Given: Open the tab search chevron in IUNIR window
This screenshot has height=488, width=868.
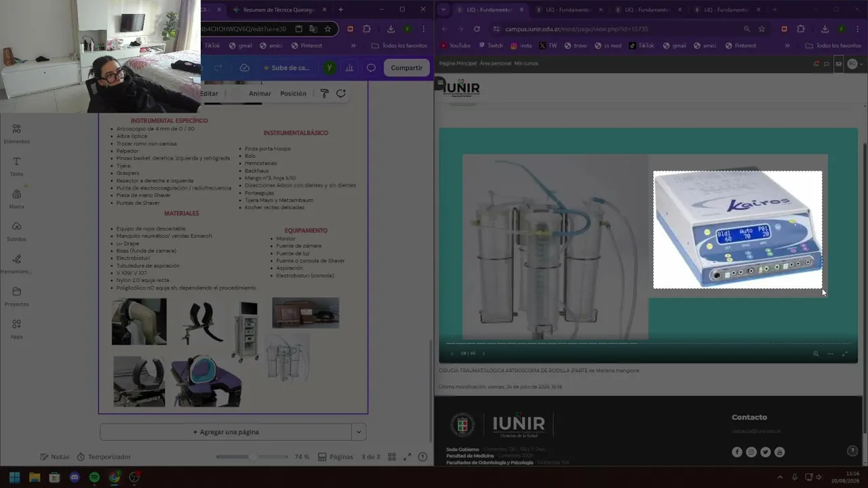Looking at the screenshot, I should tap(443, 9).
